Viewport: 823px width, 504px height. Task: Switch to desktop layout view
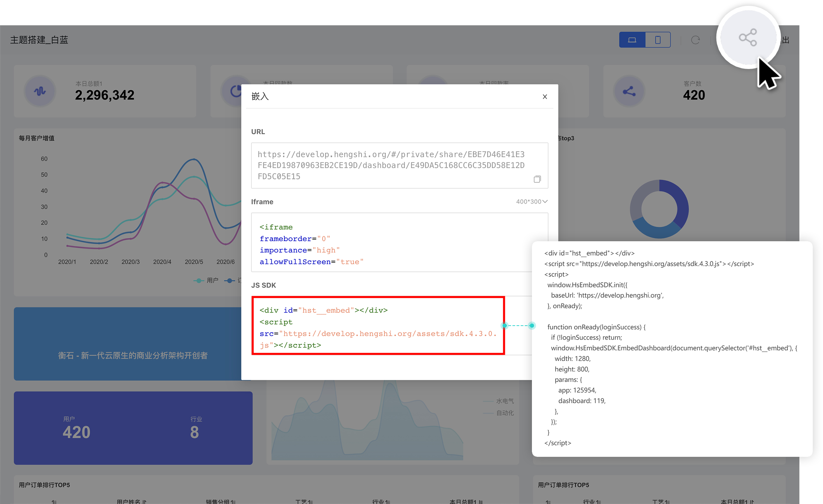click(632, 40)
